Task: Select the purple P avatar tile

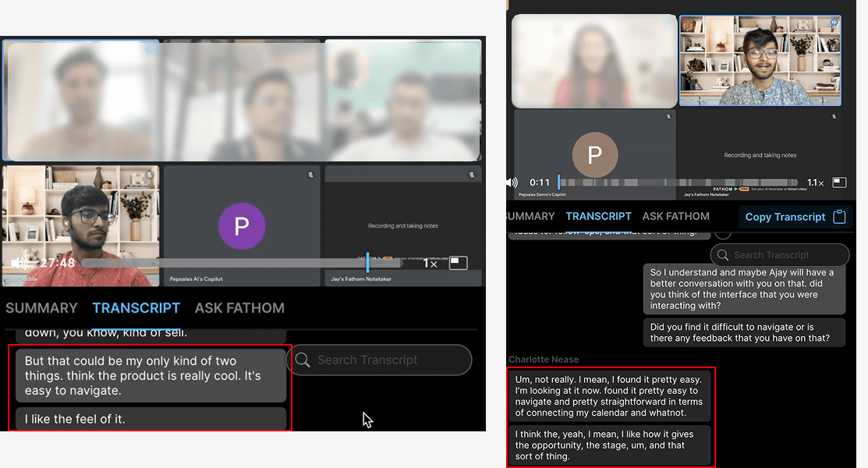Action: coord(242,226)
